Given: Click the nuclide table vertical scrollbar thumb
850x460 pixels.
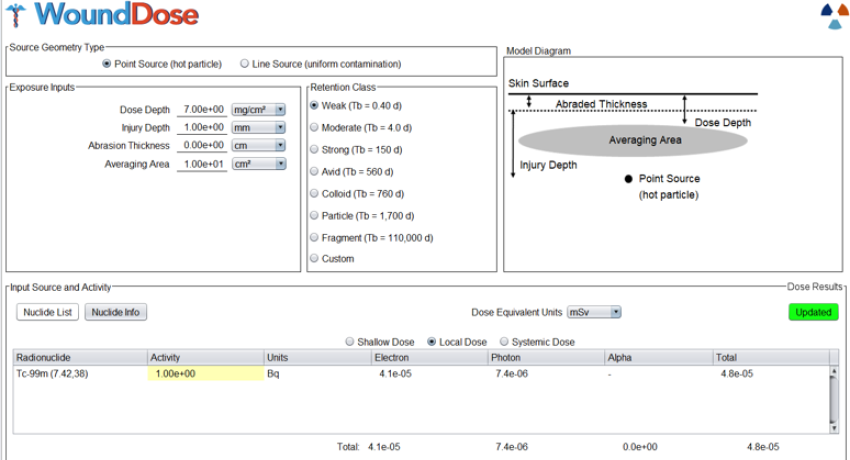Looking at the screenshot, I should point(834,400).
